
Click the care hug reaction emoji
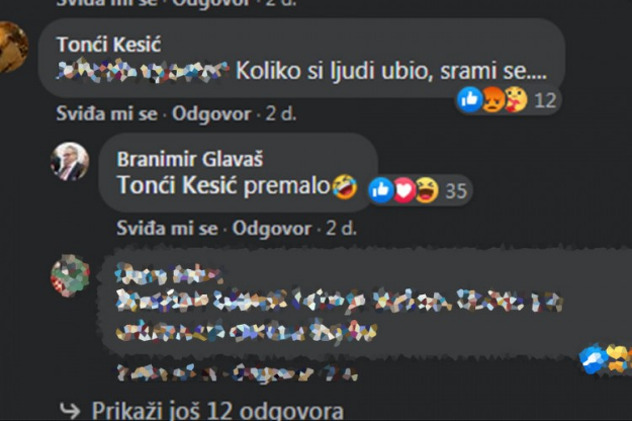(516, 99)
